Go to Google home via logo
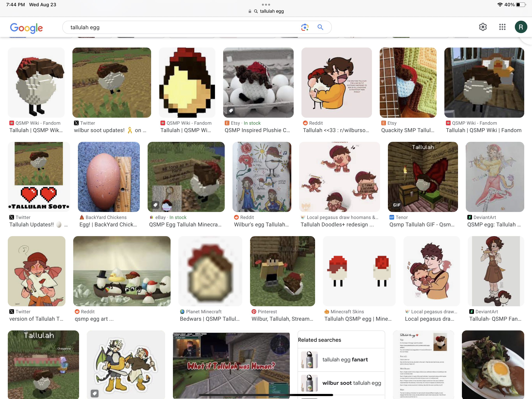 tap(26, 28)
